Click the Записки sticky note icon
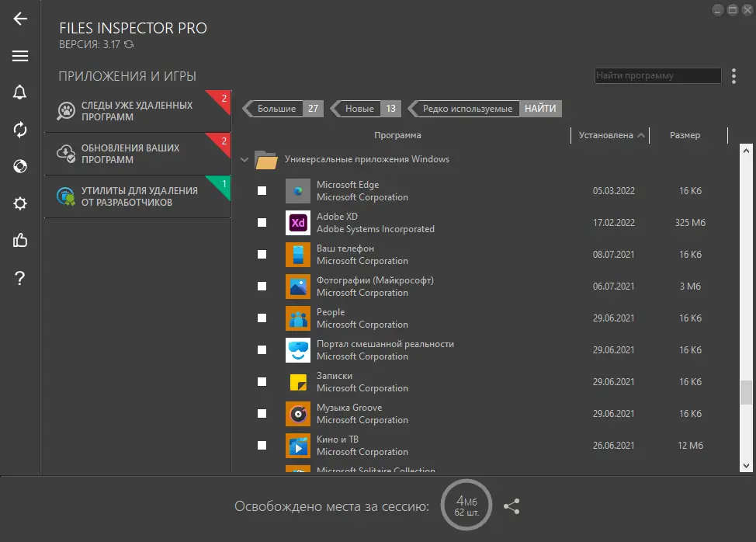 (x=298, y=382)
